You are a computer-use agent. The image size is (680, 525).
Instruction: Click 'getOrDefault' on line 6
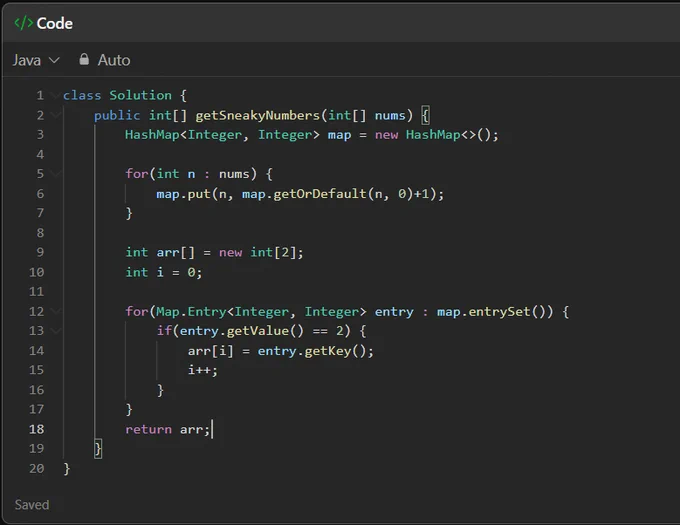coord(320,193)
